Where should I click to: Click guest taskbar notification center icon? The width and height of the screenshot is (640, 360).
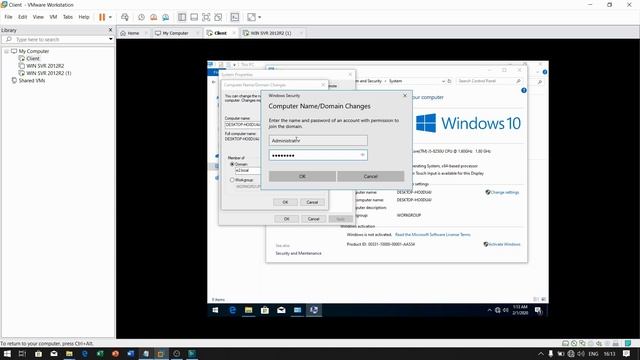point(538,311)
